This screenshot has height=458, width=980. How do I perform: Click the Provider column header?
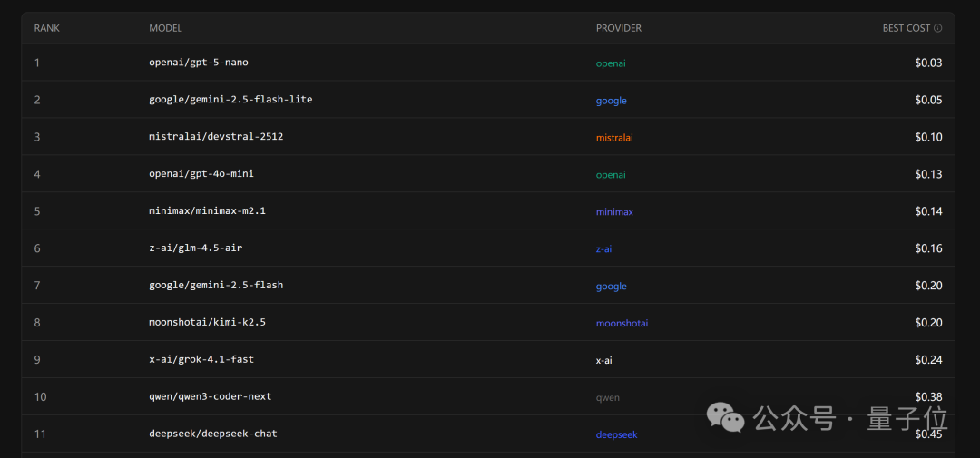618,28
